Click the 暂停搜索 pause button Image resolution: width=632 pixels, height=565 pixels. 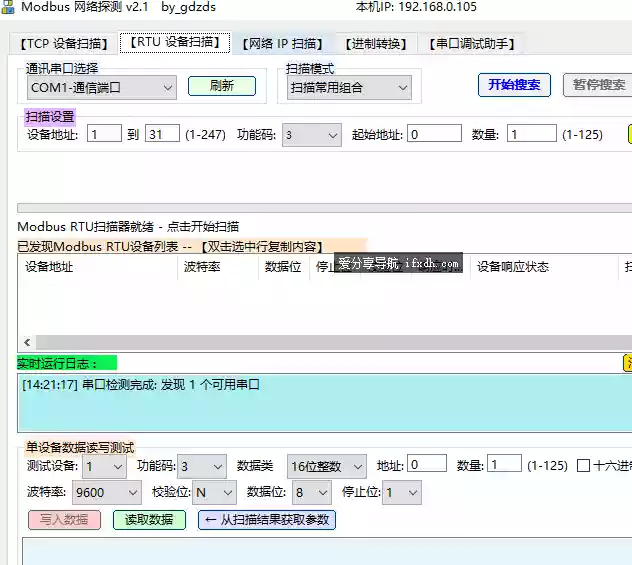[x=598, y=85]
